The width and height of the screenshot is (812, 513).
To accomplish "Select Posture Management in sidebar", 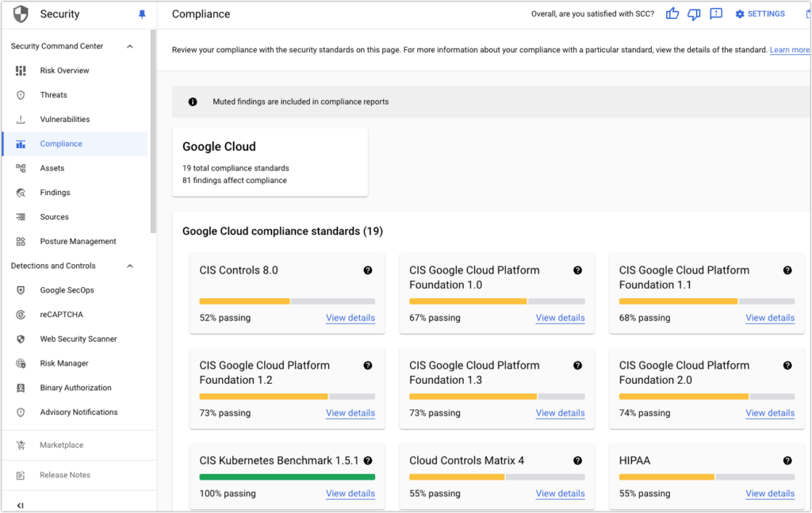I will tap(79, 241).
